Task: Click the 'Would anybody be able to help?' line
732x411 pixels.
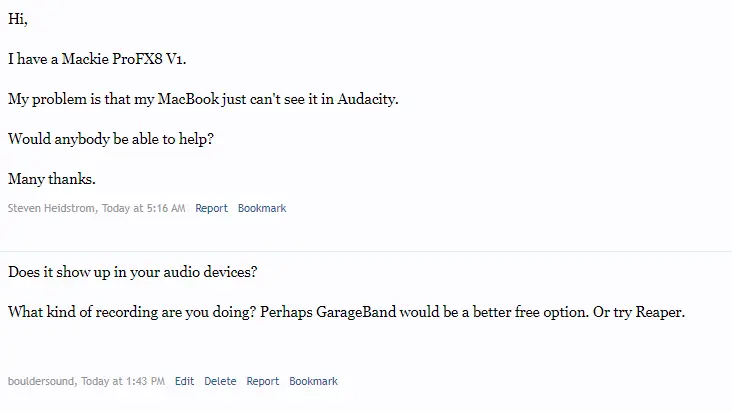Action: (x=111, y=139)
